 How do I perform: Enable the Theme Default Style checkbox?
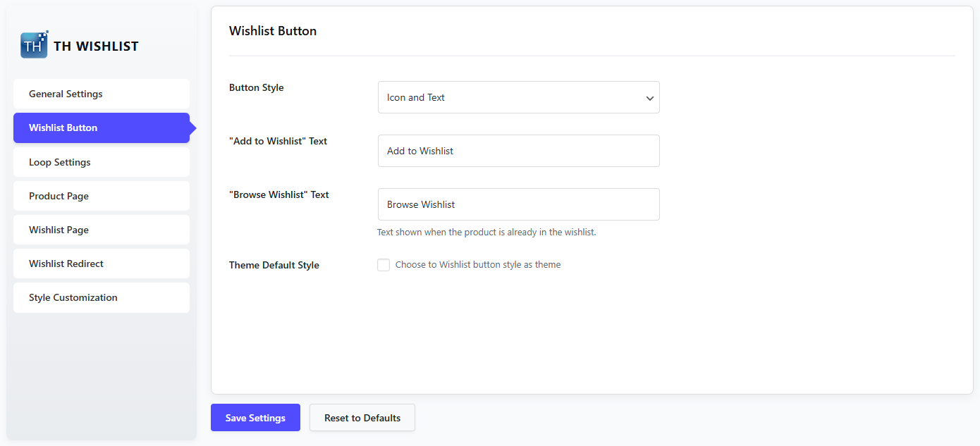(x=384, y=265)
